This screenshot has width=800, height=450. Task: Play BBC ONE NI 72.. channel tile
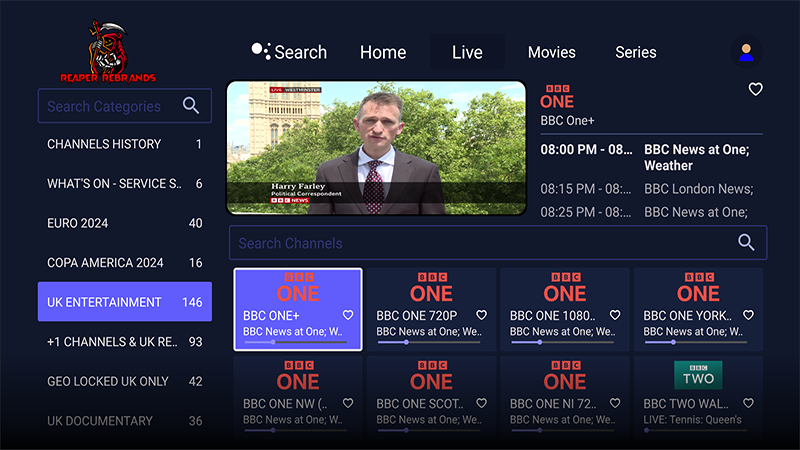[565, 397]
